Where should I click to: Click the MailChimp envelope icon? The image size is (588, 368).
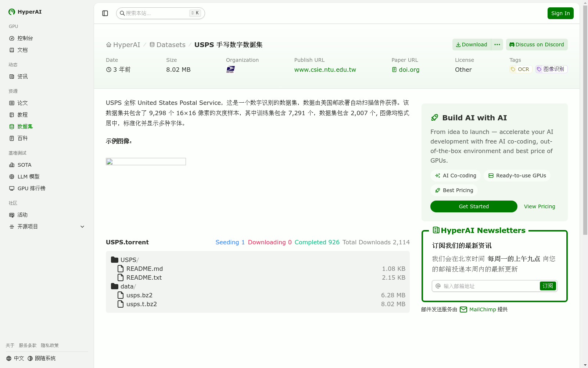coord(463,309)
